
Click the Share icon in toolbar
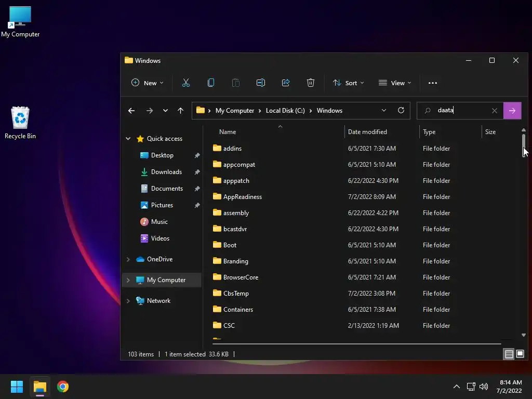[286, 83]
